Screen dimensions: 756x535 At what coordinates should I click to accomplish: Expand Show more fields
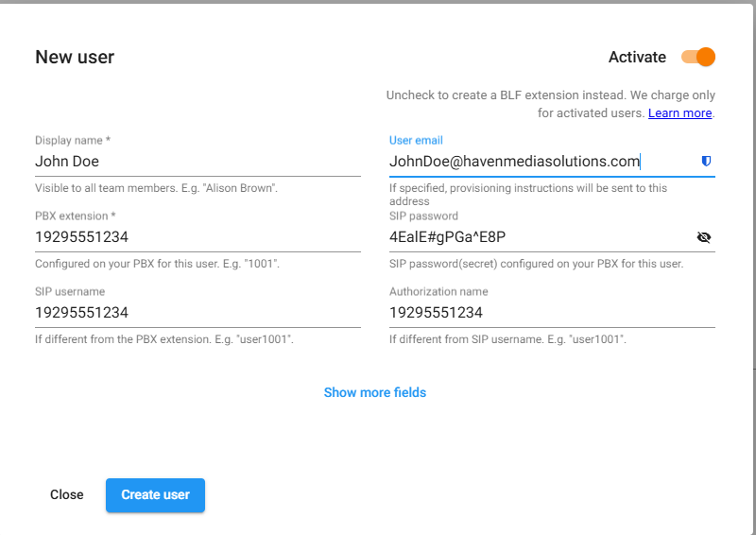tap(375, 392)
